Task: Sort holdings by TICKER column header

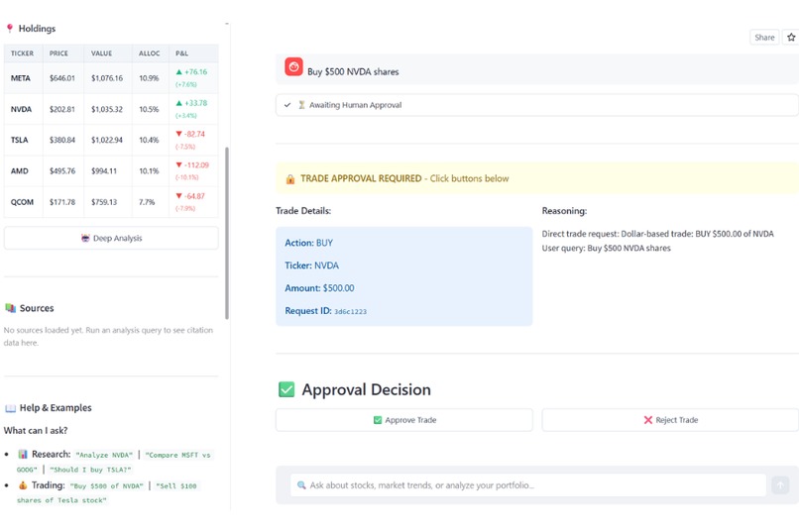Action: (22, 53)
